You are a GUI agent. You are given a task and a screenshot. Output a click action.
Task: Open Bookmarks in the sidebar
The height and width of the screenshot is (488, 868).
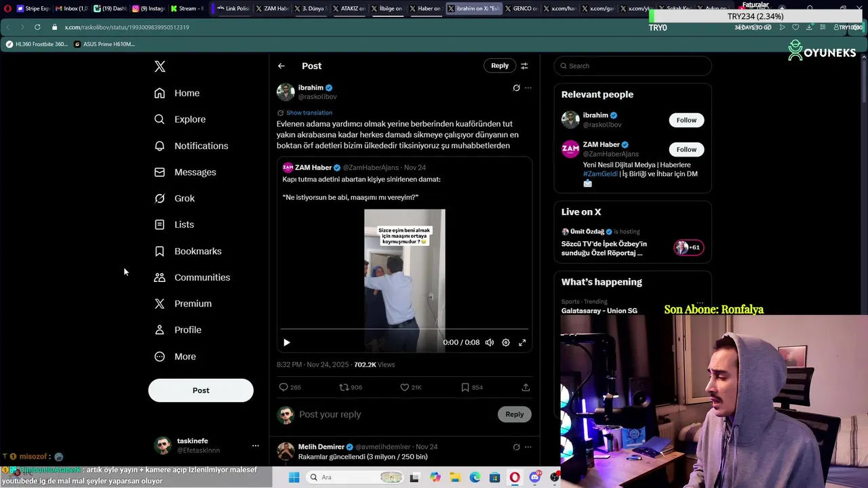tap(188, 251)
